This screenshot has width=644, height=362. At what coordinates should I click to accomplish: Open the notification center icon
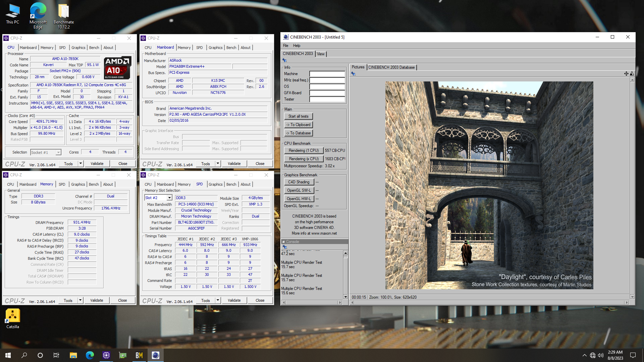click(633, 355)
